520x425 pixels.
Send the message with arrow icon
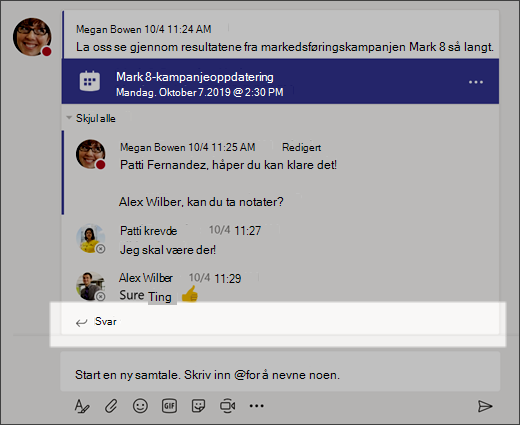click(485, 406)
